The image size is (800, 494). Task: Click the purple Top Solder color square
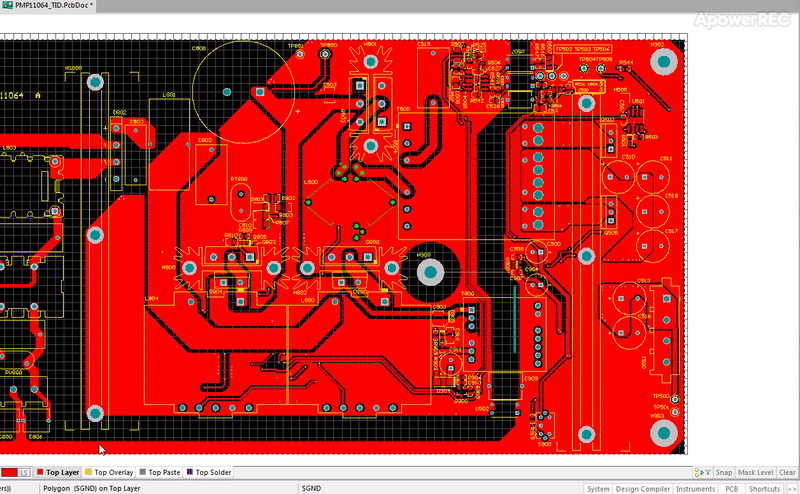pyautogui.click(x=190, y=472)
